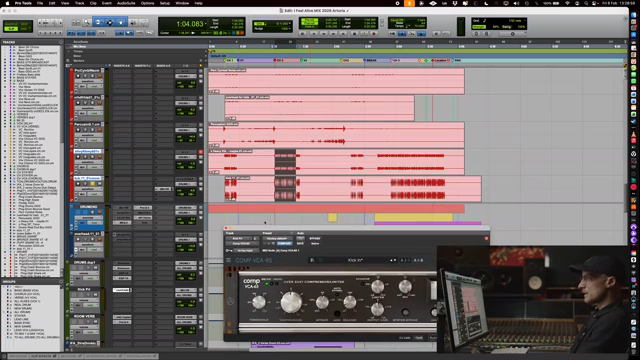The width and height of the screenshot is (640, 360).
Task: Open no key input selector
Action: (x=246, y=250)
